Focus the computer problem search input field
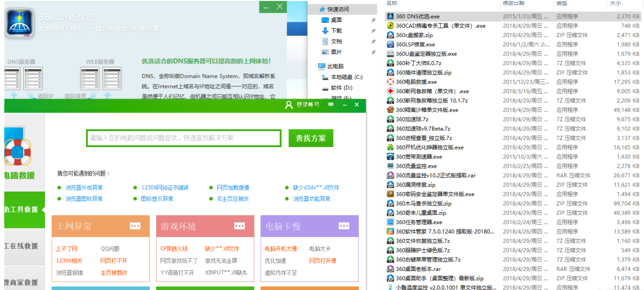Image resolution: width=644 pixels, height=290 pixels. [184, 138]
